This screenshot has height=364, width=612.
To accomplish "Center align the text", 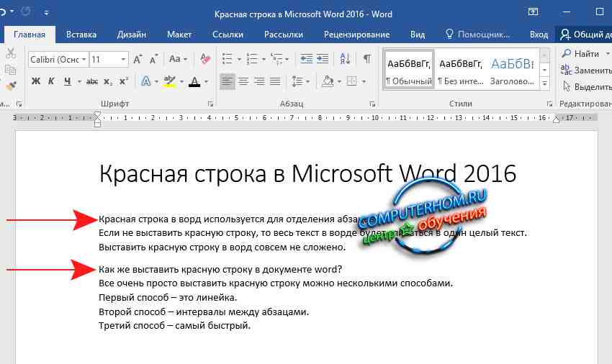I will click(243, 81).
